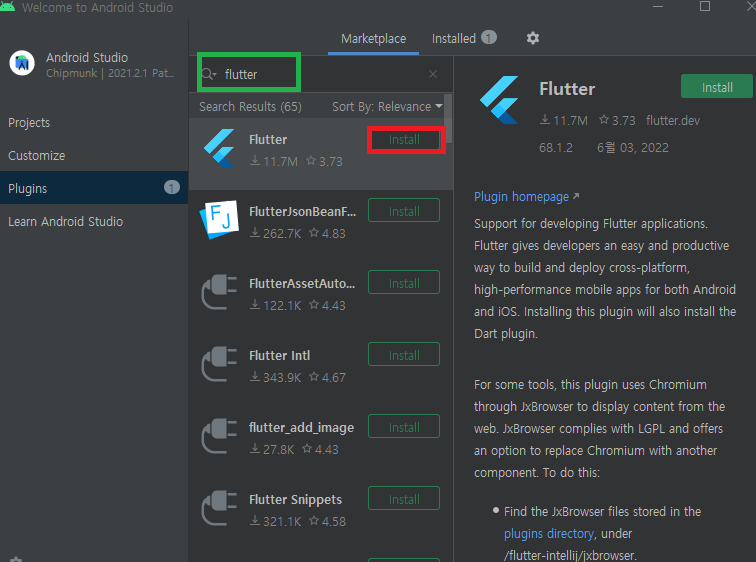Click the Flutter plugin logo in results
The width and height of the screenshot is (756, 562).
pyautogui.click(x=219, y=148)
